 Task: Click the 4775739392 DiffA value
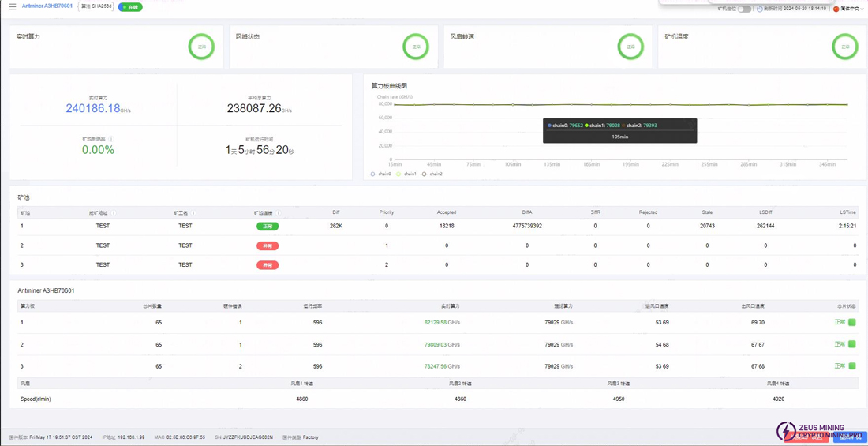pos(527,226)
